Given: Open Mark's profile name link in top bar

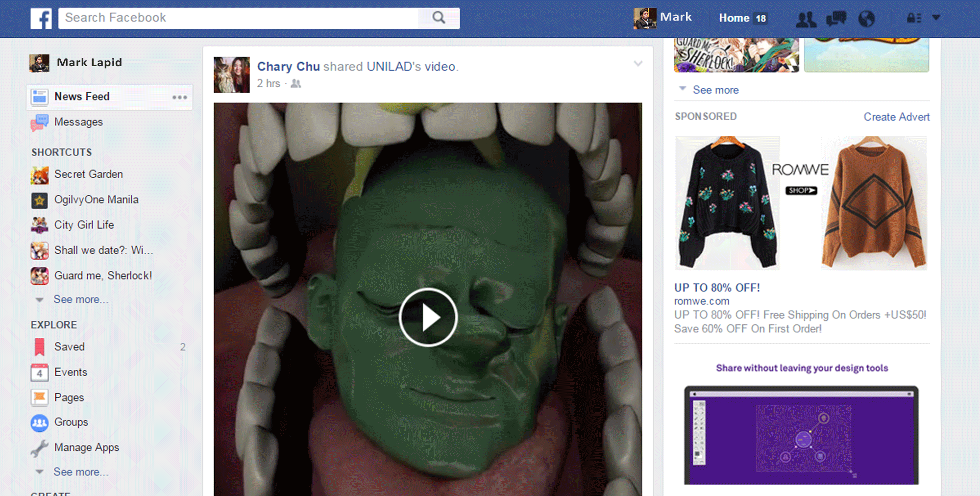Looking at the screenshot, I should coord(676,17).
